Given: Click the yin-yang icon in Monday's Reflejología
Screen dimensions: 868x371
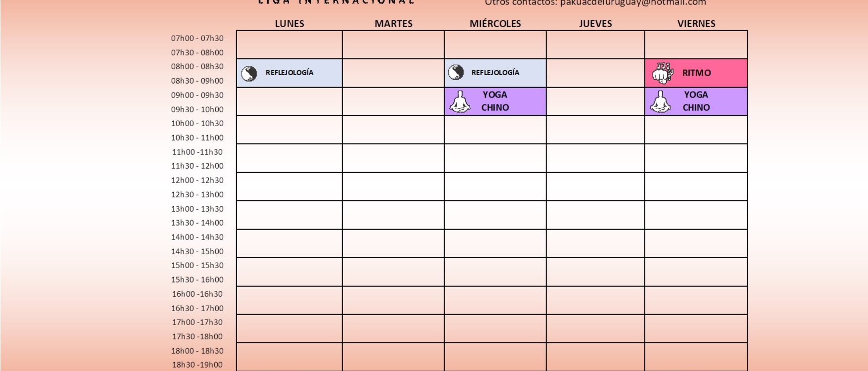Looking at the screenshot, I should tap(249, 74).
